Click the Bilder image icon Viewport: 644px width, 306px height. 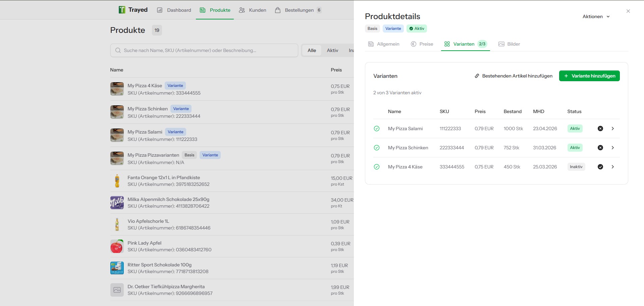(x=501, y=44)
